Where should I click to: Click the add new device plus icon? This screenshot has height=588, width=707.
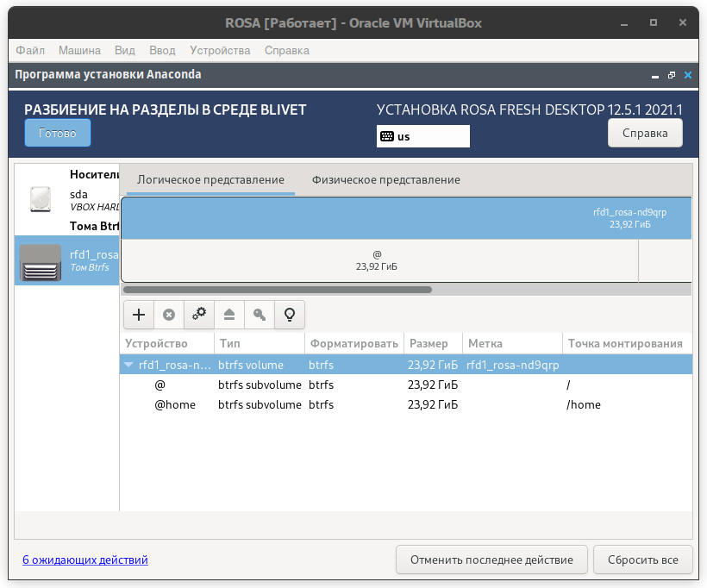coord(139,315)
